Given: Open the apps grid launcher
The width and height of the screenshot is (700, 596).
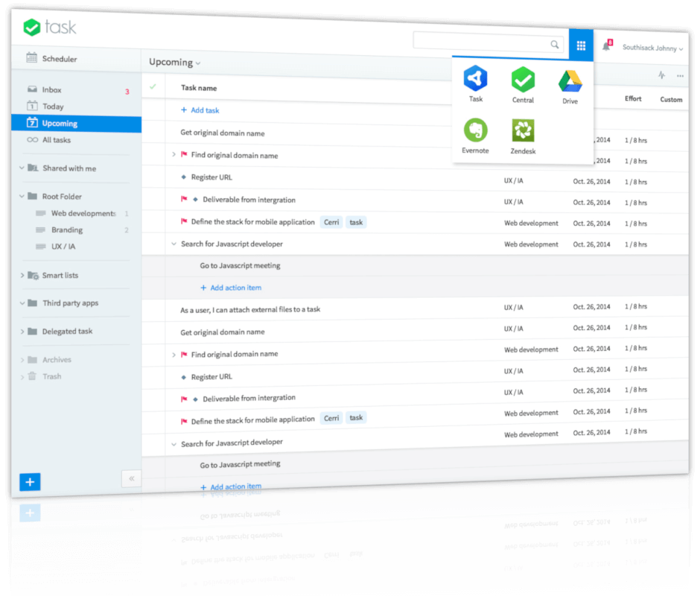Looking at the screenshot, I should [x=581, y=45].
